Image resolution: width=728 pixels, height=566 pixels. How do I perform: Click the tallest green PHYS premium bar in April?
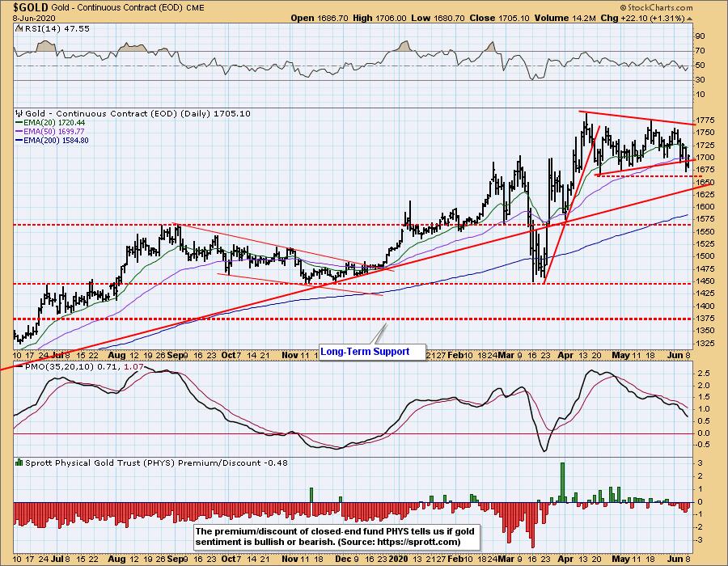pos(563,483)
